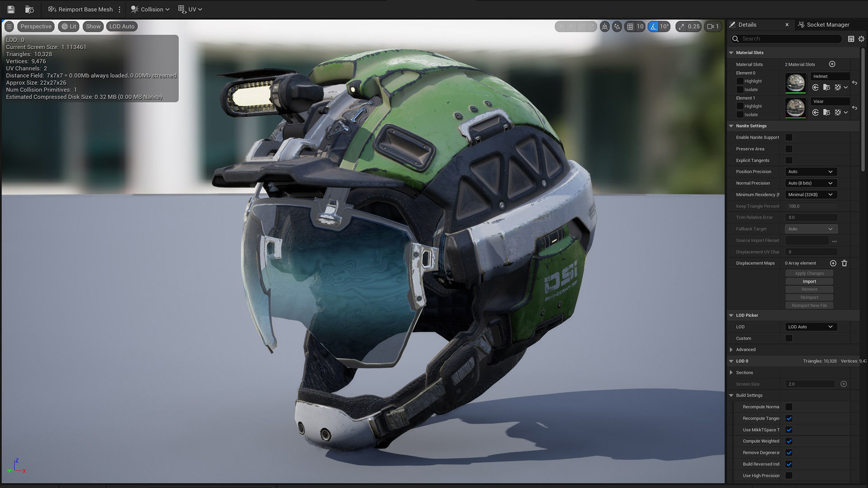Click Visor material thumbnail
Image resolution: width=868 pixels, height=488 pixels.
[x=795, y=108]
